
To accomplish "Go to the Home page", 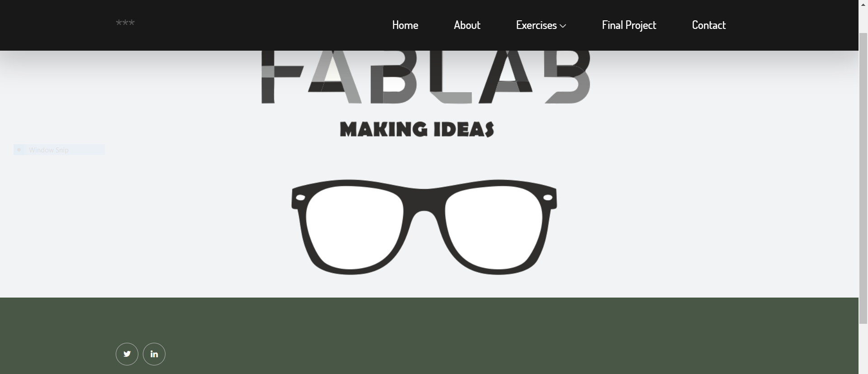I will [x=405, y=25].
